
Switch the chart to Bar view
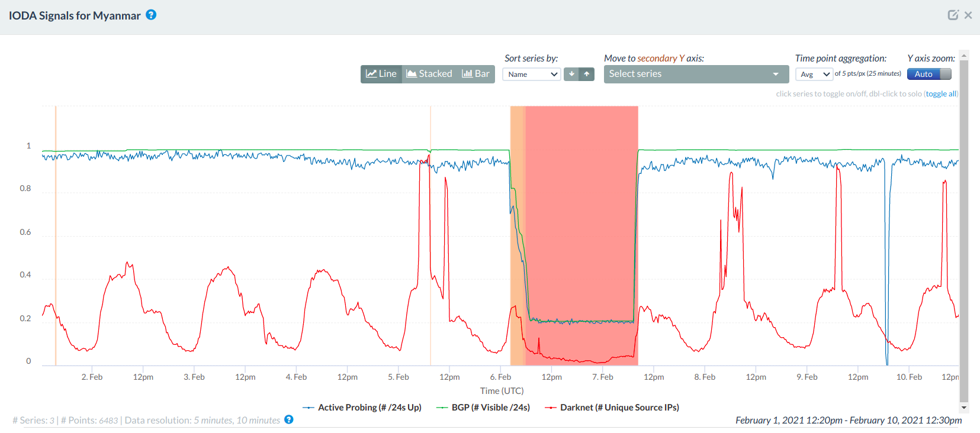click(x=476, y=74)
